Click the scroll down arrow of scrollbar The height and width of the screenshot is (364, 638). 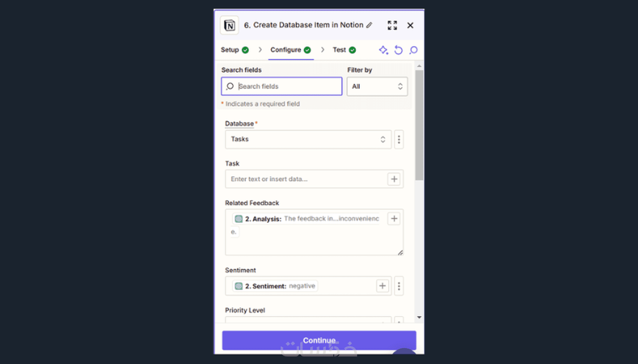419,317
